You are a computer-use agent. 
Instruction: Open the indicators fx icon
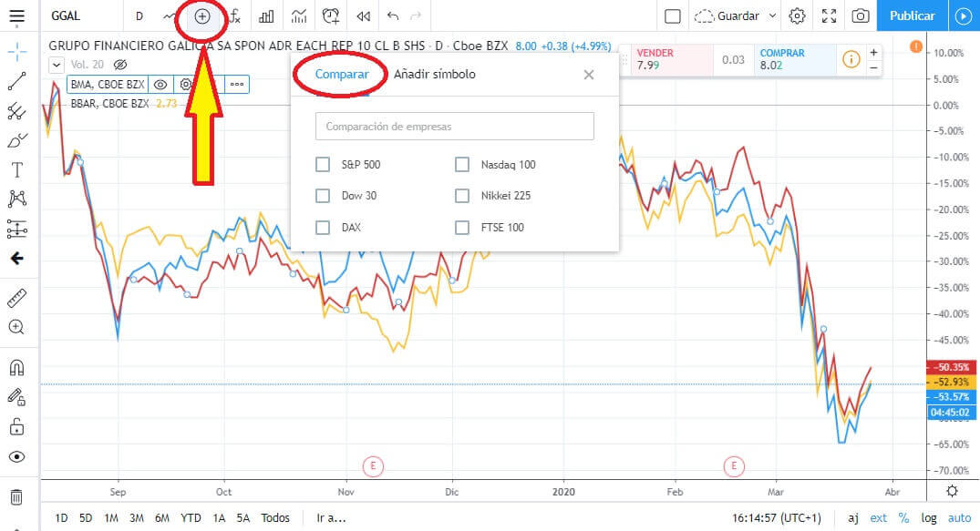[x=234, y=16]
